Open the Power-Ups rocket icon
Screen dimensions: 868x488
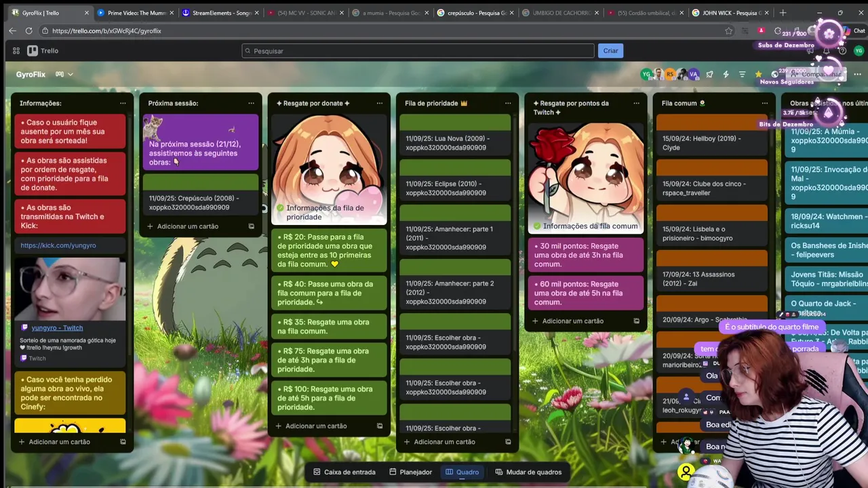click(x=709, y=75)
